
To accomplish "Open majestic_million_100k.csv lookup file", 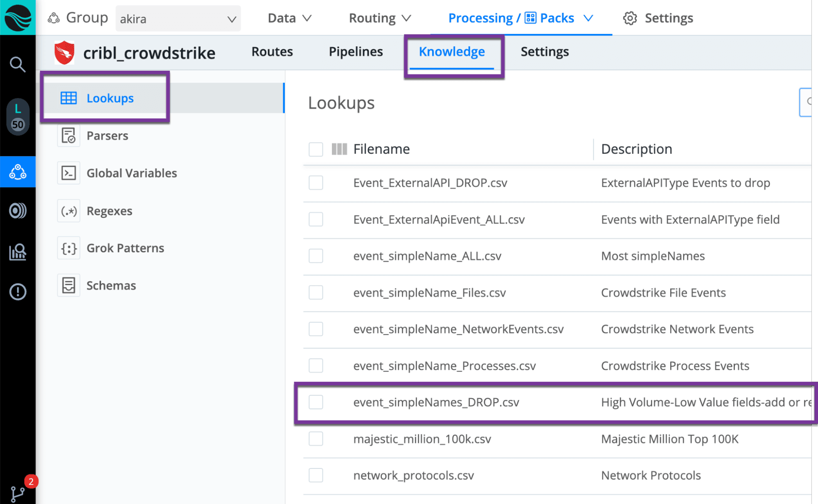I will coord(422,439).
